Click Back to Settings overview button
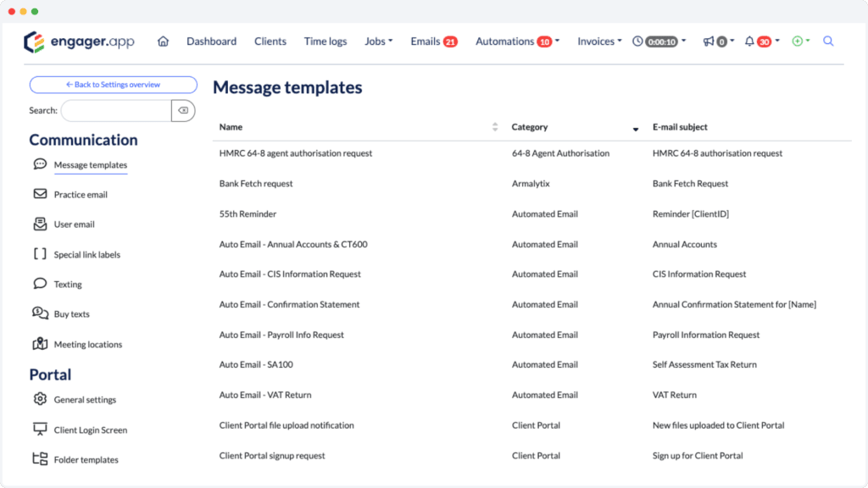The image size is (868, 488). tap(114, 85)
